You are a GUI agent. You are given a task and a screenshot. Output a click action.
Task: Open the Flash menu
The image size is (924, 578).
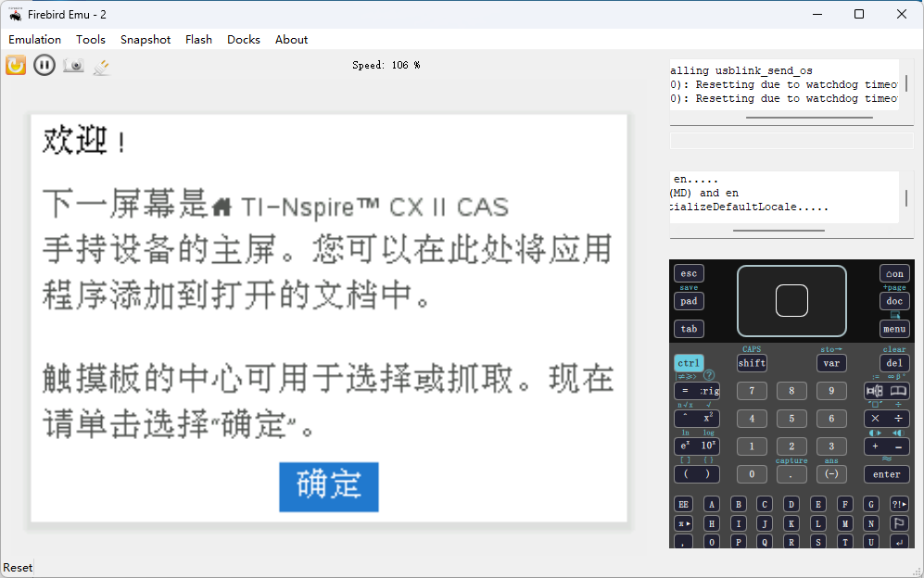[x=198, y=40]
